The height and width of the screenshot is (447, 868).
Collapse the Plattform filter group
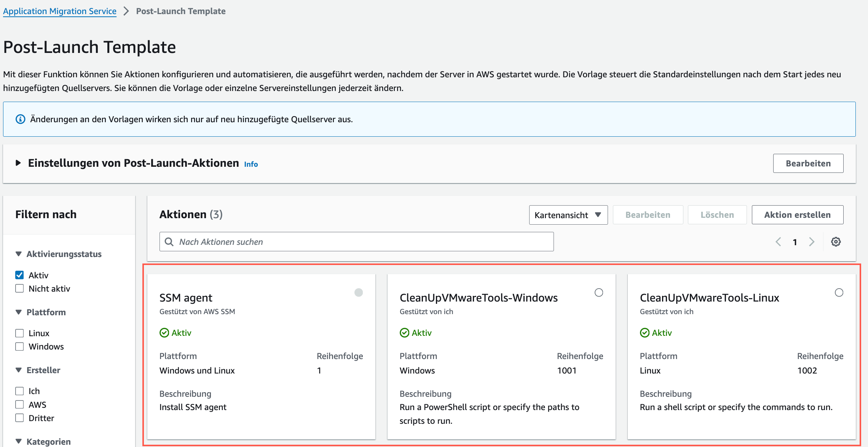click(18, 312)
